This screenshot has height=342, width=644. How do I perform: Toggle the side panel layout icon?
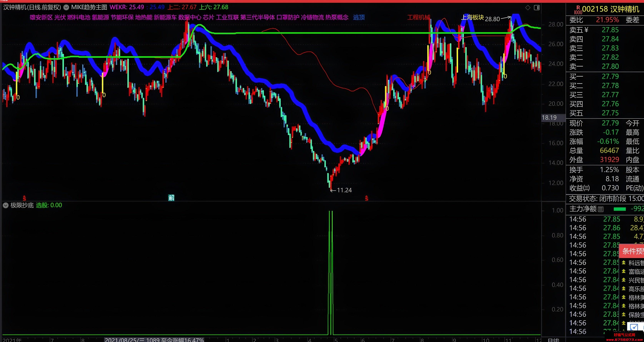click(537, 8)
